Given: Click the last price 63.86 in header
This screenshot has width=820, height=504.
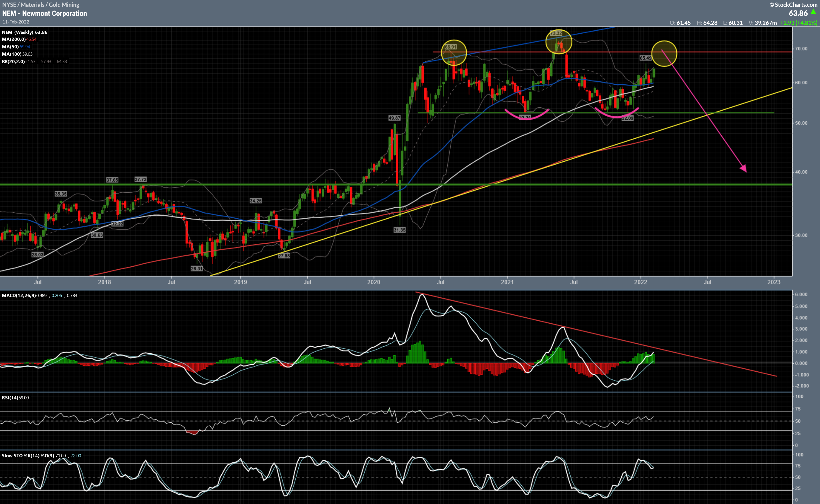Looking at the screenshot, I should pyautogui.click(x=798, y=13).
